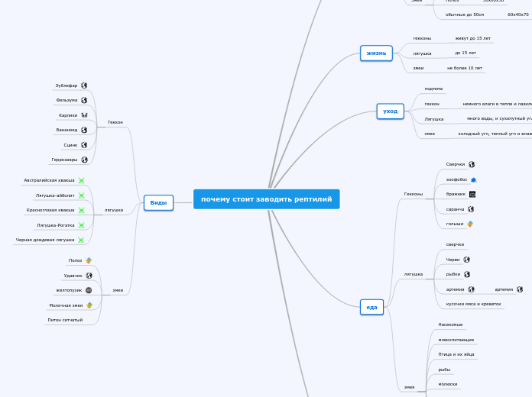Click the обычные до 50см node
This screenshot has height=397, width=532.
pyautogui.click(x=465, y=15)
